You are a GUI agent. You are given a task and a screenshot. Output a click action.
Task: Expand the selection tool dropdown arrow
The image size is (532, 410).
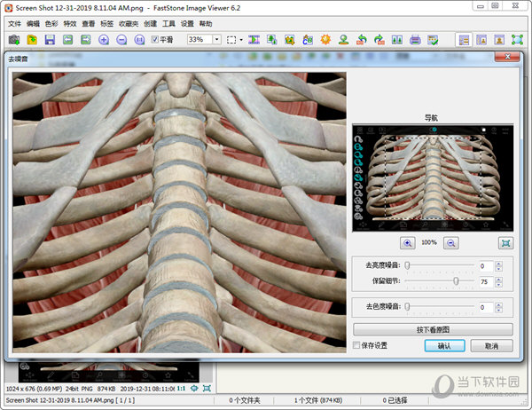click(x=241, y=40)
